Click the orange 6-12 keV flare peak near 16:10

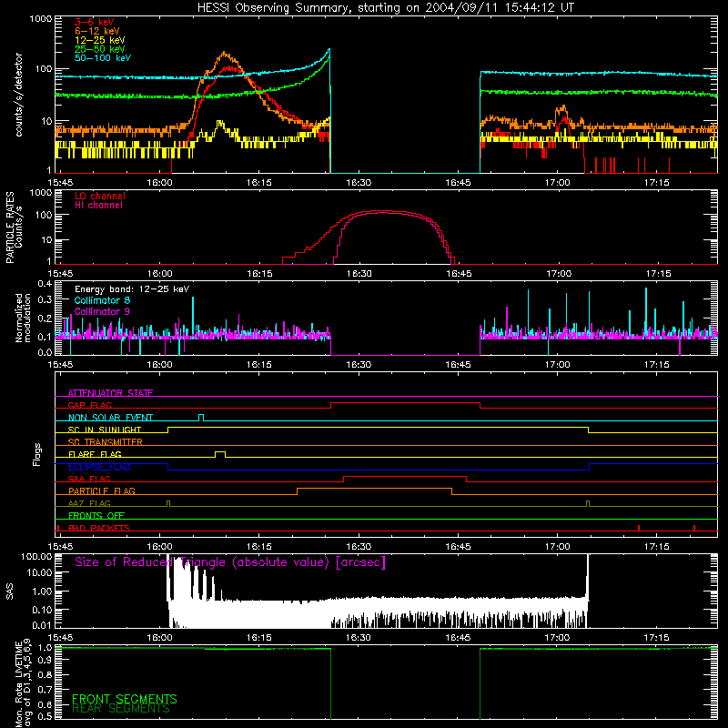pos(225,54)
